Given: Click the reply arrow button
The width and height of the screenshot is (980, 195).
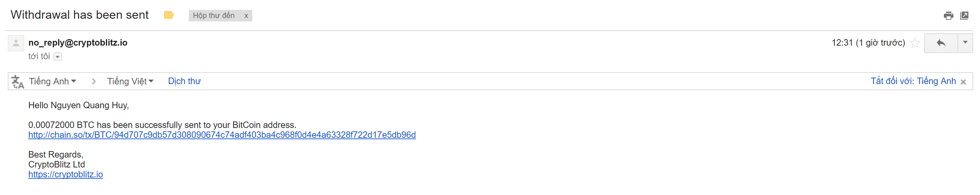Looking at the screenshot, I should tap(941, 43).
